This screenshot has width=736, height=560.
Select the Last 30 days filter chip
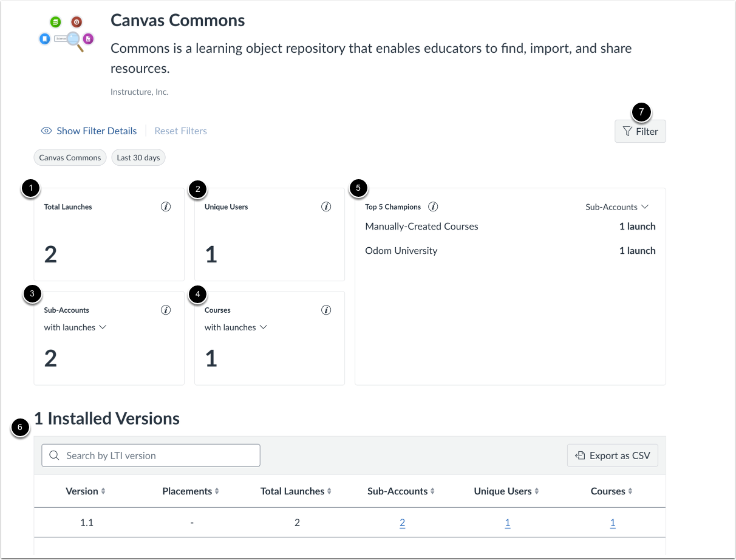pyautogui.click(x=138, y=157)
